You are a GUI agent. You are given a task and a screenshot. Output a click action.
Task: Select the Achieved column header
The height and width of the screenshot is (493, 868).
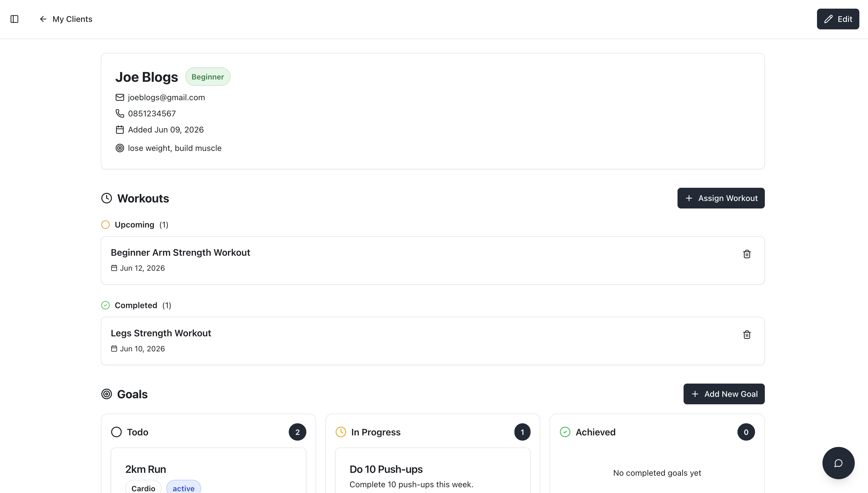point(595,432)
